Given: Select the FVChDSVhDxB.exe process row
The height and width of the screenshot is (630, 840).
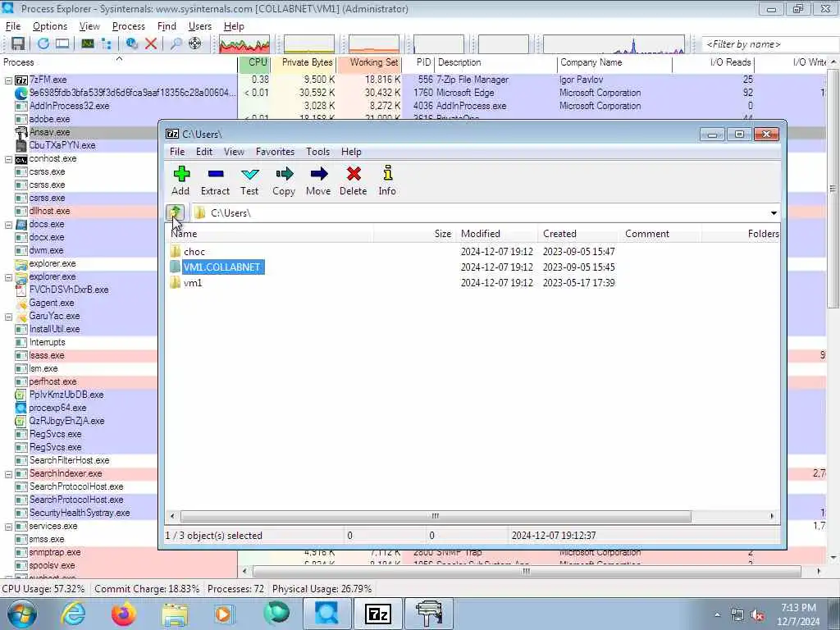Looking at the screenshot, I should click(80, 290).
